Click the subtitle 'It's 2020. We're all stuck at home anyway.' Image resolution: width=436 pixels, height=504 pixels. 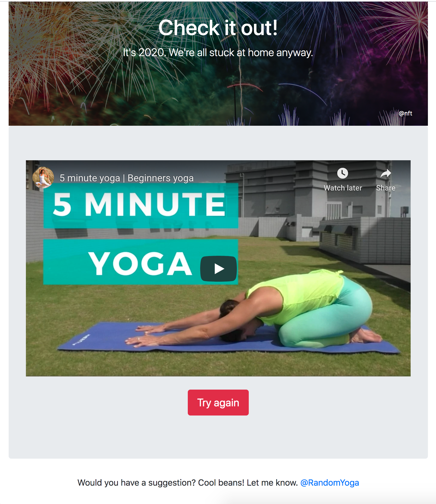coord(218,53)
